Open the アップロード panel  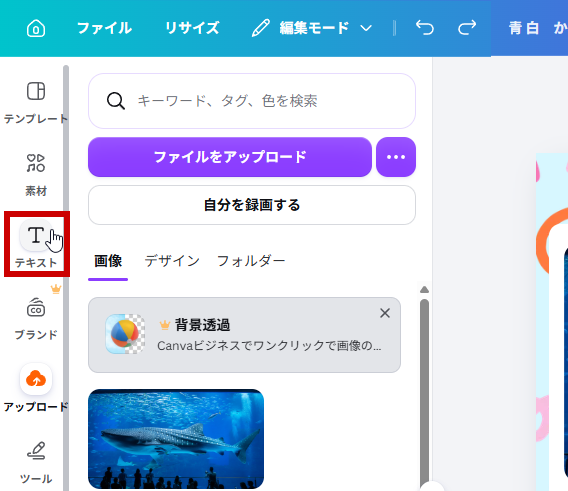pos(36,388)
